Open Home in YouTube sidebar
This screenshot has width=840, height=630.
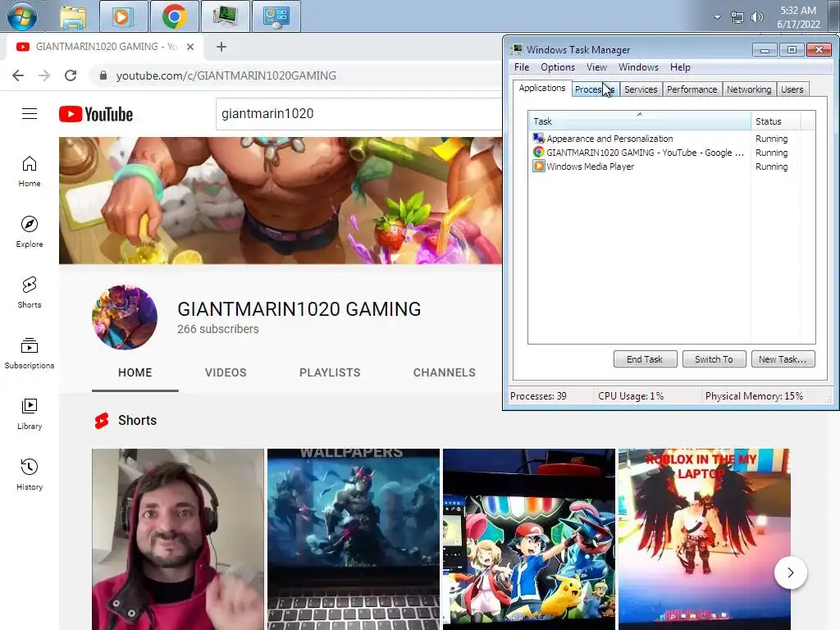[30, 171]
